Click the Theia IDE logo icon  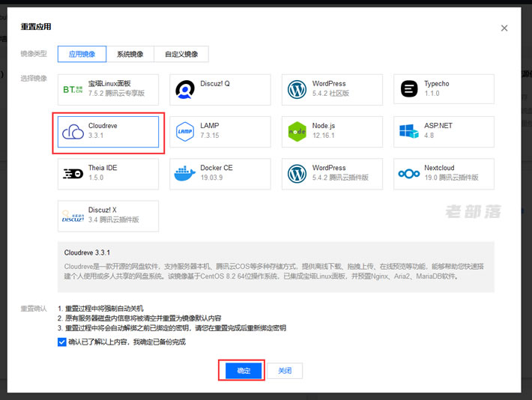point(73,174)
